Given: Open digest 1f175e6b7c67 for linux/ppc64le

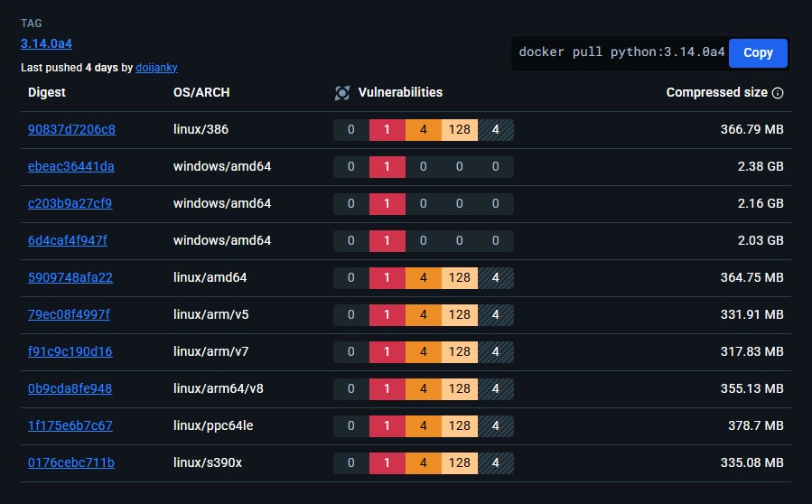Looking at the screenshot, I should click(x=70, y=425).
